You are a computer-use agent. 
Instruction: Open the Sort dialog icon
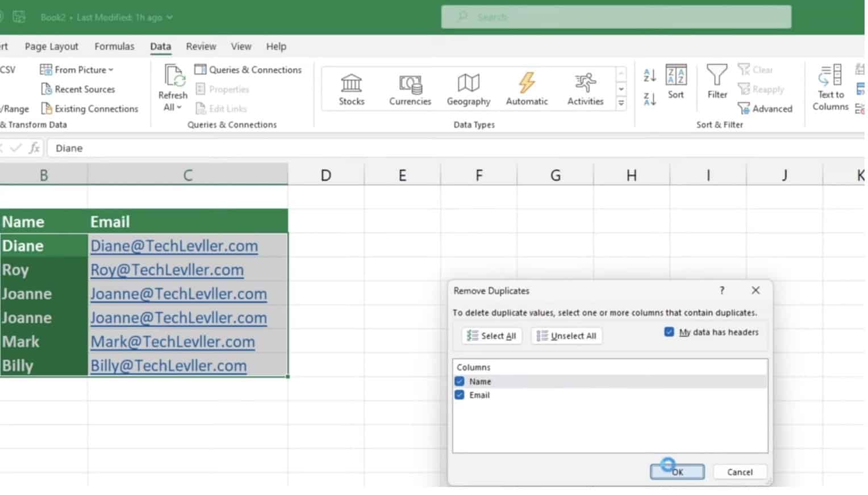pos(675,77)
